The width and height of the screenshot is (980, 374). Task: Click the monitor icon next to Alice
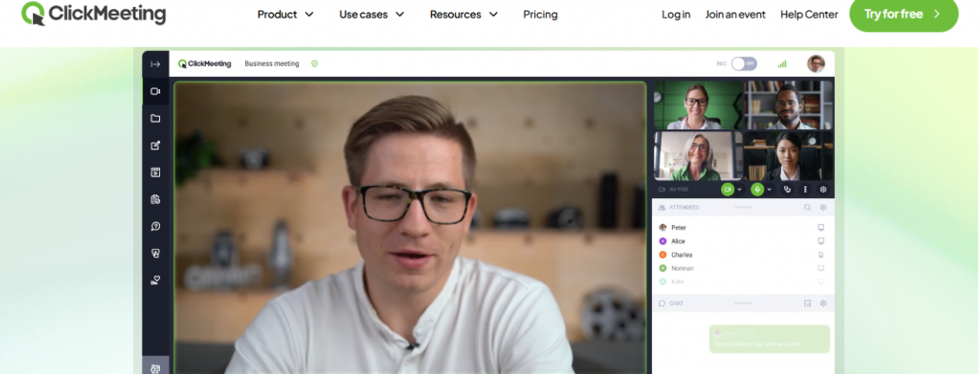(x=821, y=241)
